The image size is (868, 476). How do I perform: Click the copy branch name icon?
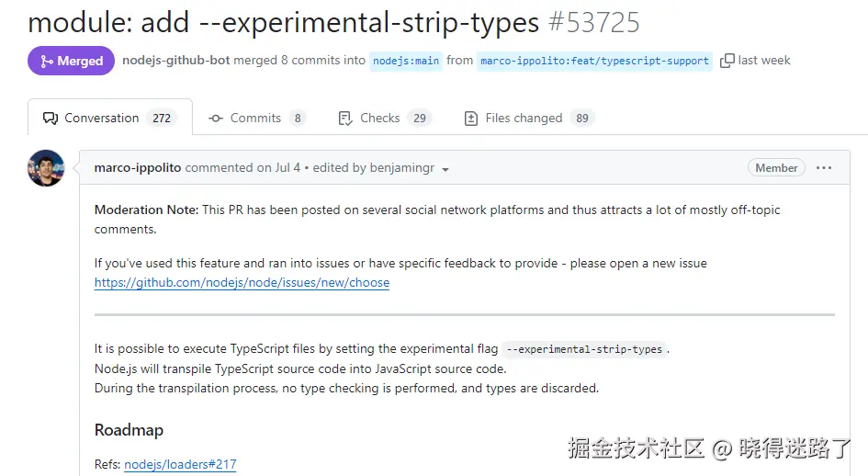(727, 61)
